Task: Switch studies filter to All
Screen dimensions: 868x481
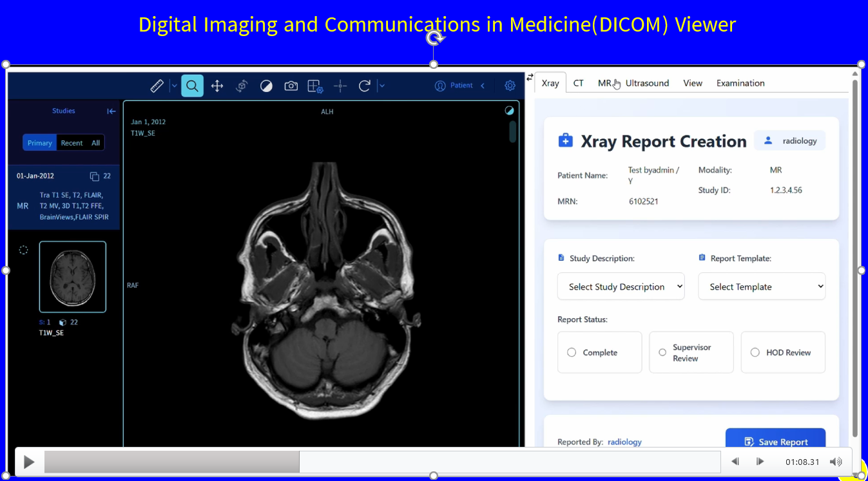Action: click(x=96, y=143)
